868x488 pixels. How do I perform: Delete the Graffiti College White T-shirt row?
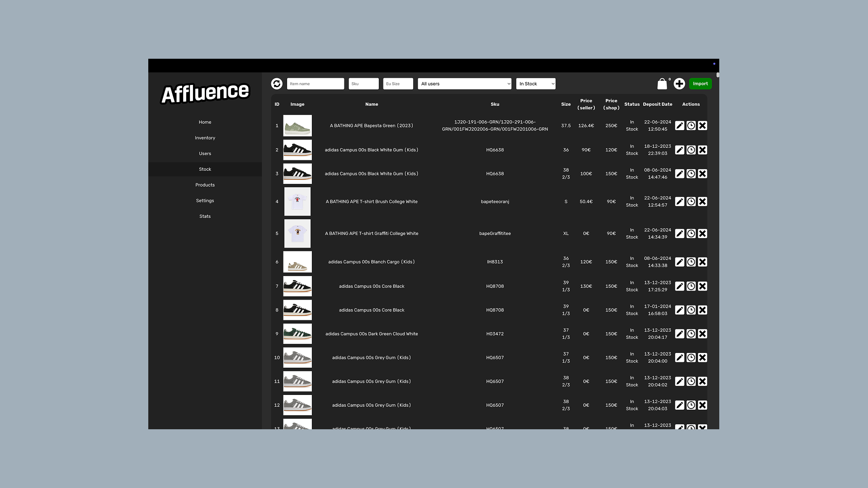pos(702,234)
